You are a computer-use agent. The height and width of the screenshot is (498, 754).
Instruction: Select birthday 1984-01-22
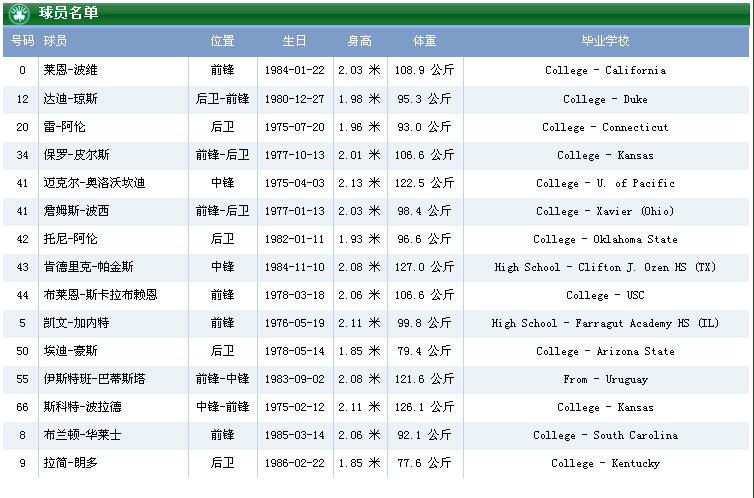[294, 70]
